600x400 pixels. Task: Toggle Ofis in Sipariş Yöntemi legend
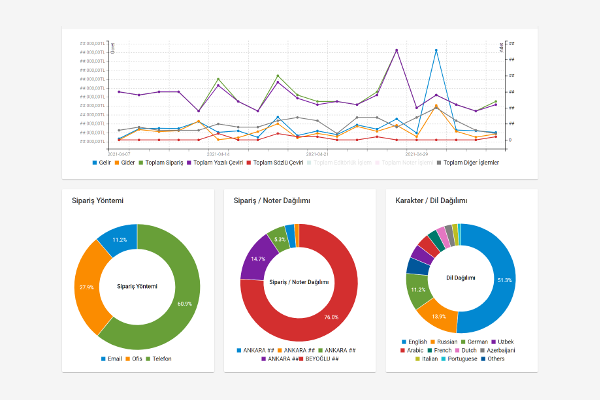tap(134, 359)
